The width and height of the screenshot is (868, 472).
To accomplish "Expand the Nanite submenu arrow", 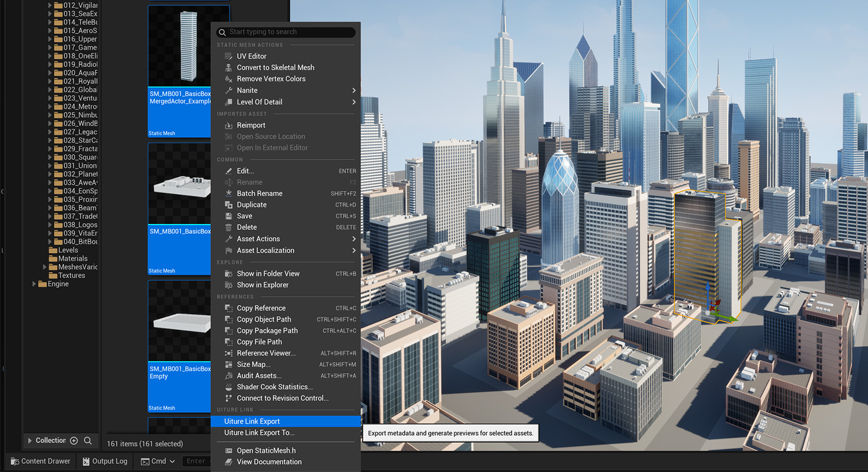I will (354, 91).
